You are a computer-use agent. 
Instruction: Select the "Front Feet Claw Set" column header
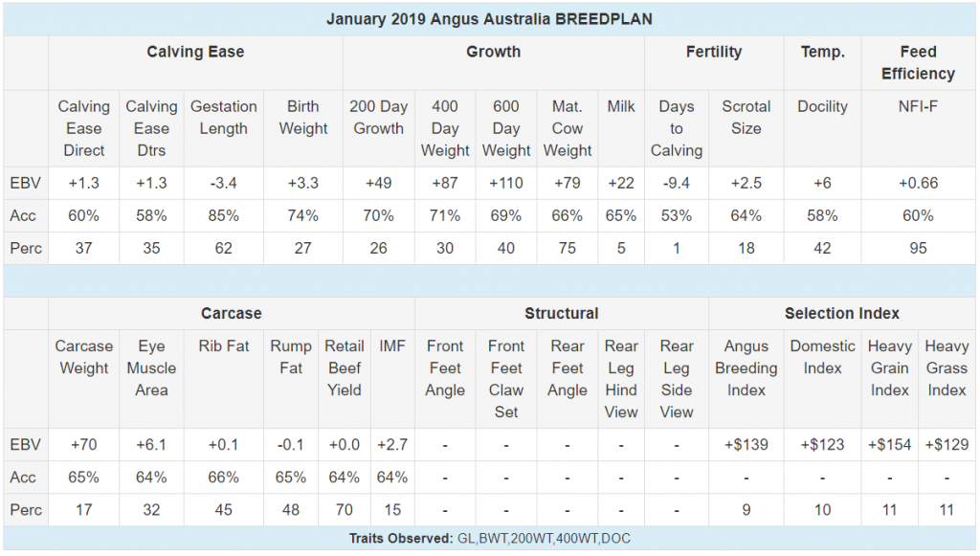(x=506, y=379)
